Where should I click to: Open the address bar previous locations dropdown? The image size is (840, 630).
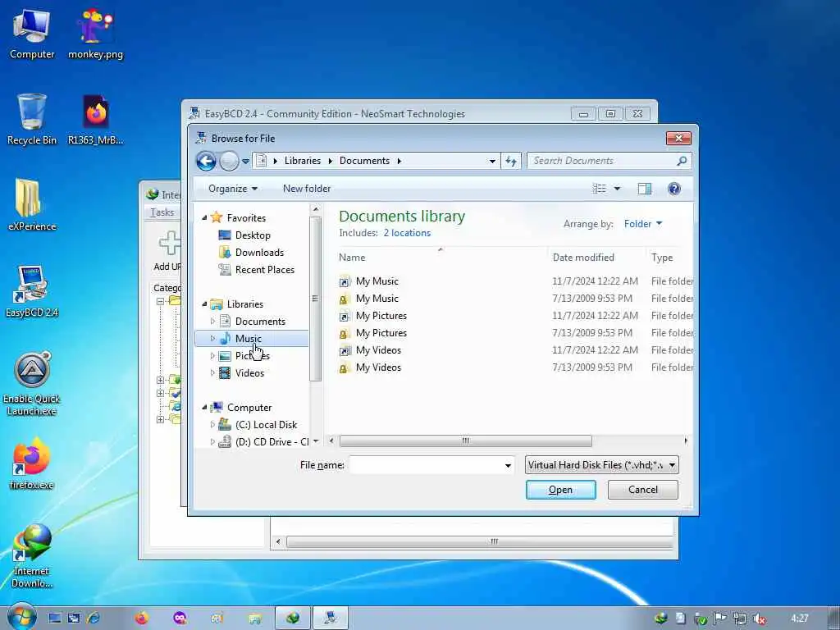492,161
